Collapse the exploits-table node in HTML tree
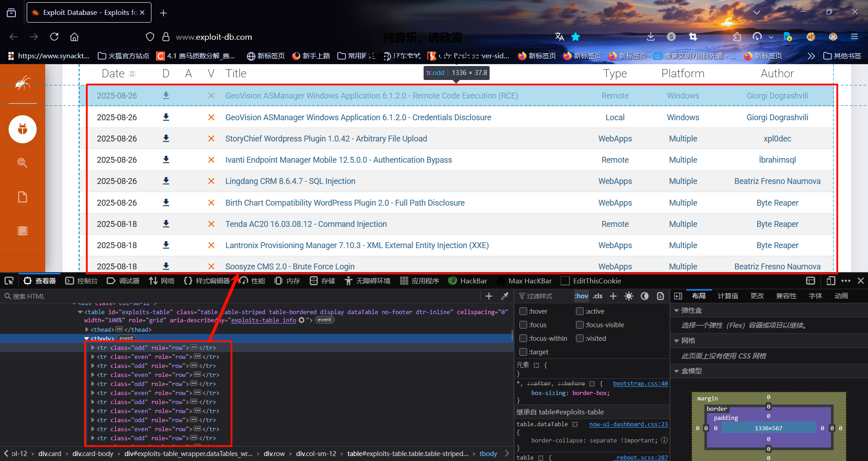This screenshot has width=868, height=461. [80, 312]
